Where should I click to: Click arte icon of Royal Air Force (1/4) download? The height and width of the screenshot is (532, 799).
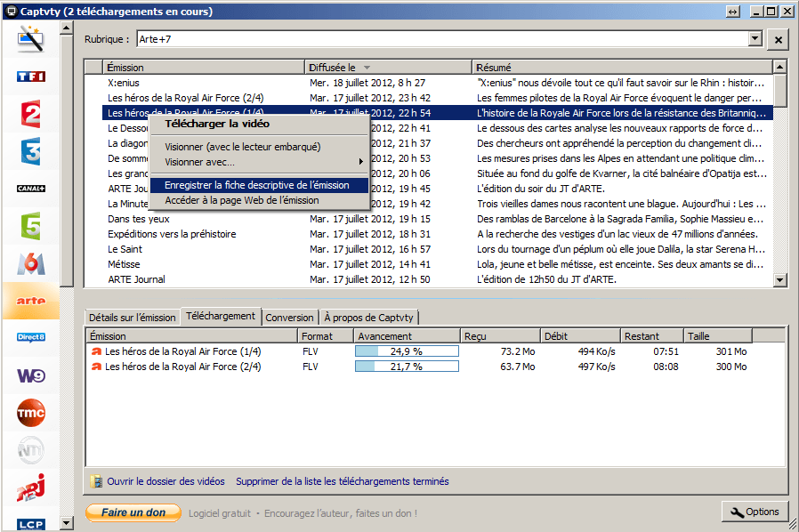pyautogui.click(x=96, y=351)
